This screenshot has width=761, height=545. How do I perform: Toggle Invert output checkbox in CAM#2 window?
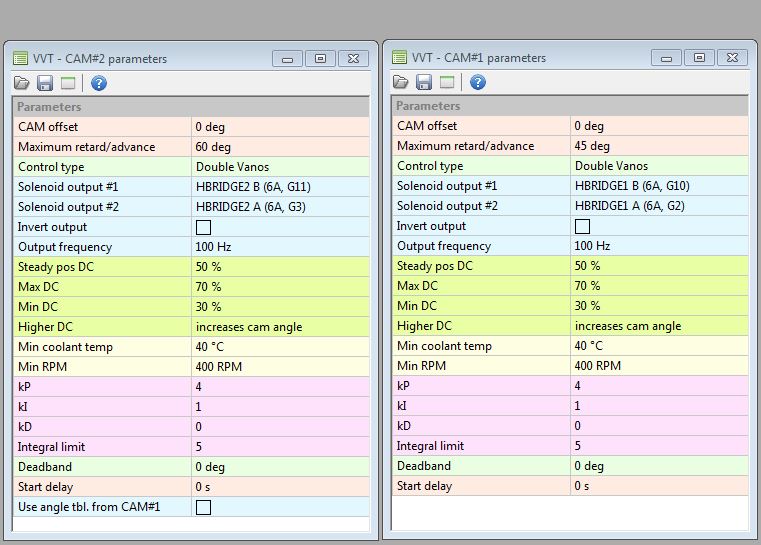point(203,227)
